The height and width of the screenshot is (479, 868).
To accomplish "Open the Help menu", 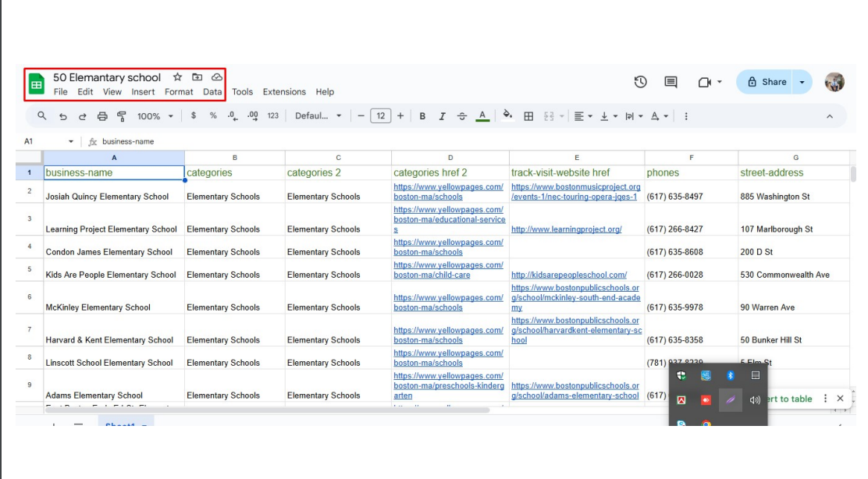I will [325, 92].
